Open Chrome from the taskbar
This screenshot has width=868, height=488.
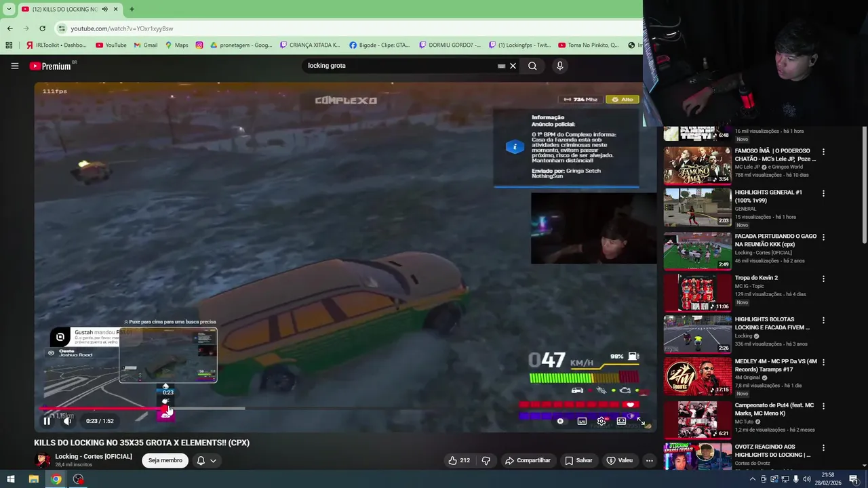(x=56, y=479)
